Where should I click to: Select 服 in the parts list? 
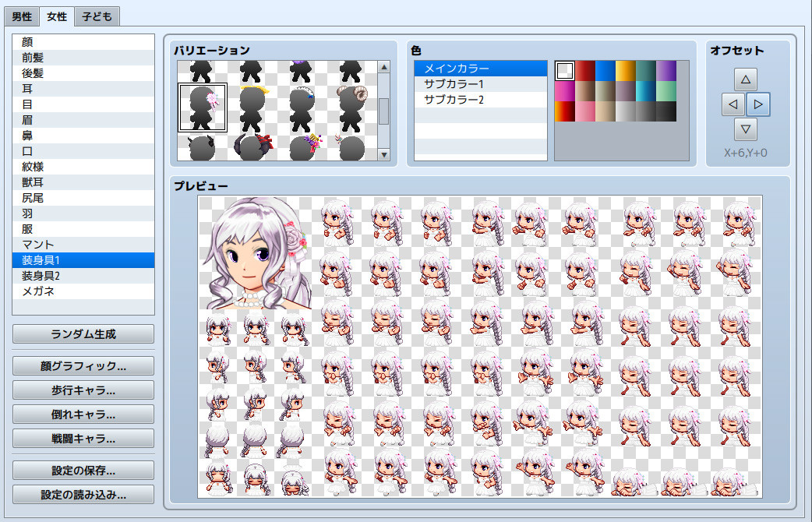pyautogui.click(x=83, y=229)
